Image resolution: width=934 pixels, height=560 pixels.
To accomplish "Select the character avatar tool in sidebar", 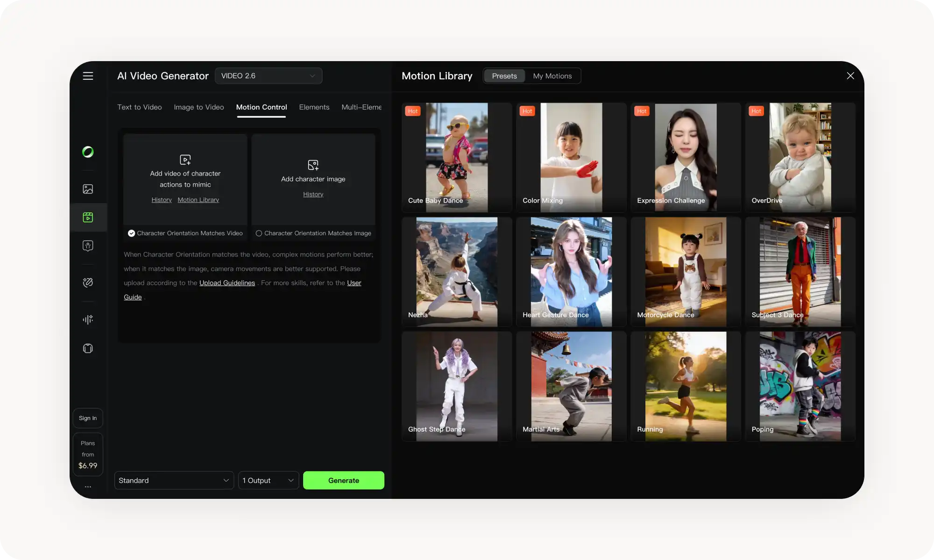I will pos(88,246).
